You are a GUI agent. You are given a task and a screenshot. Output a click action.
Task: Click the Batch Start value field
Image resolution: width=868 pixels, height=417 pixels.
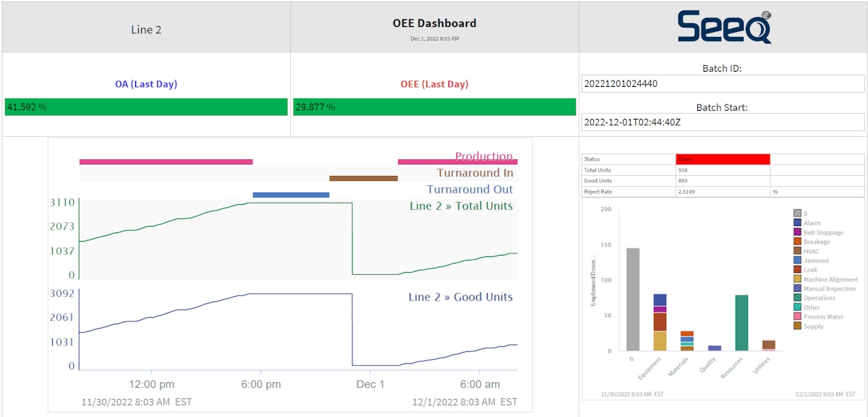723,122
